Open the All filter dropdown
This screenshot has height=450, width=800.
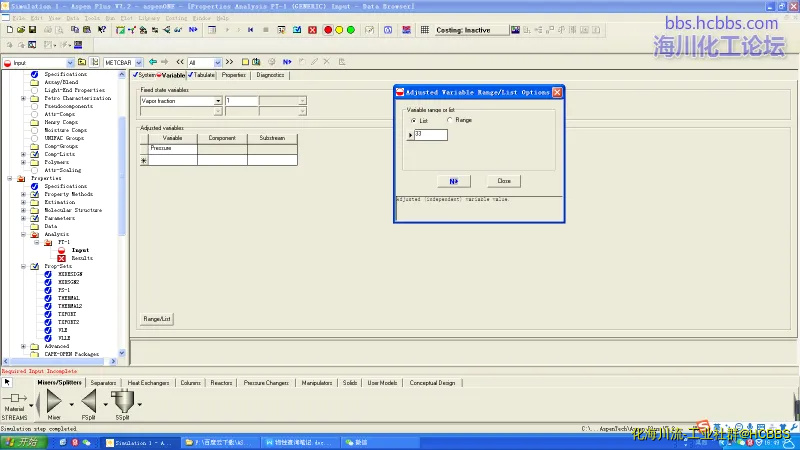coord(218,63)
